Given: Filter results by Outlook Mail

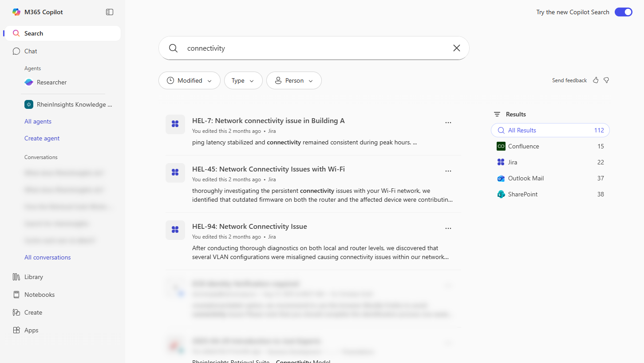Looking at the screenshot, I should click(x=525, y=178).
